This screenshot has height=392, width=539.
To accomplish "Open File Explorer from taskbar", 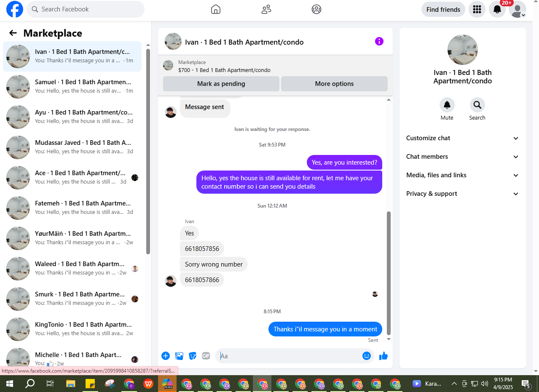I will (70, 384).
